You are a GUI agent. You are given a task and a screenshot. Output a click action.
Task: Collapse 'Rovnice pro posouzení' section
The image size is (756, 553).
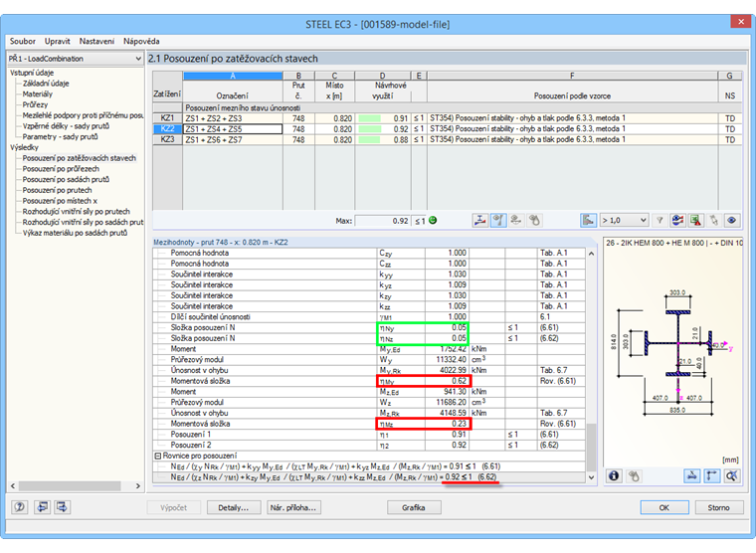tap(157, 456)
